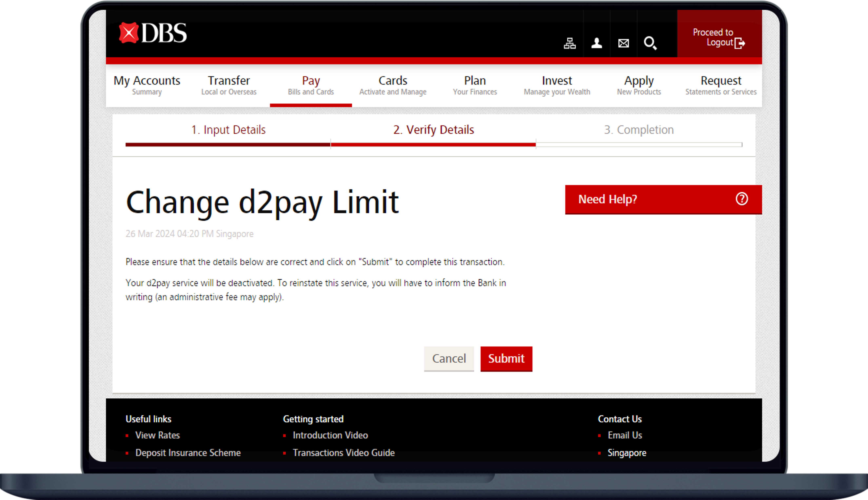Open the user profile icon
This screenshot has height=500, width=868.
click(x=596, y=43)
